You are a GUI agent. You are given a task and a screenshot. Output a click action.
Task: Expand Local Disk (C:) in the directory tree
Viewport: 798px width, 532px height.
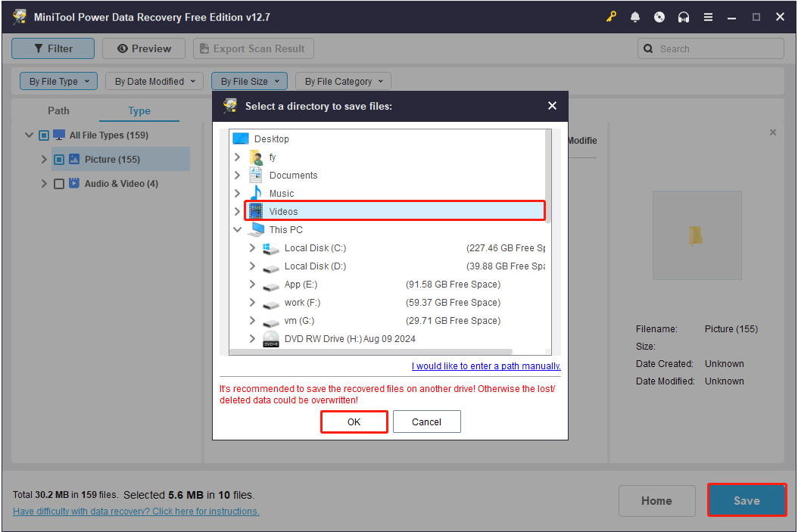251,247
